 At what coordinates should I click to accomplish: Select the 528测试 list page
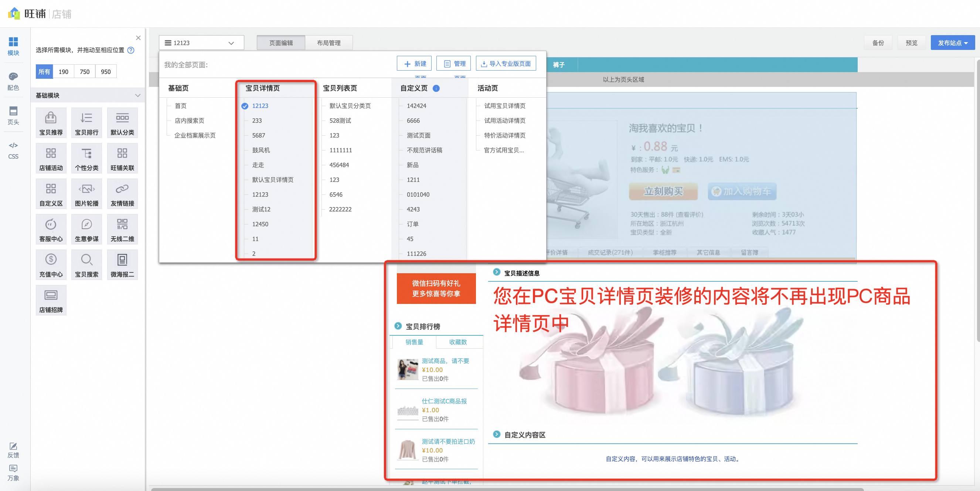[340, 121]
